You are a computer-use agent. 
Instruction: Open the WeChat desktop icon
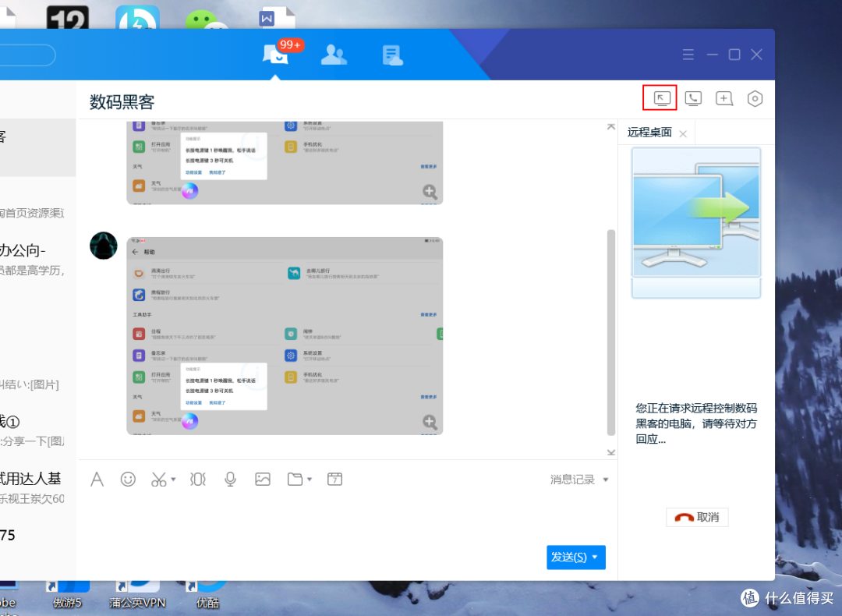pyautogui.click(x=206, y=19)
